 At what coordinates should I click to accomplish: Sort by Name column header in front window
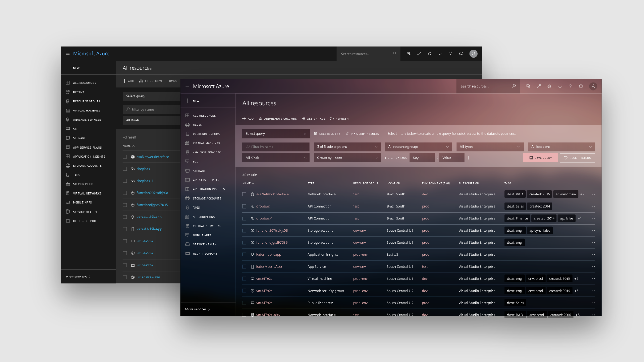click(x=248, y=183)
